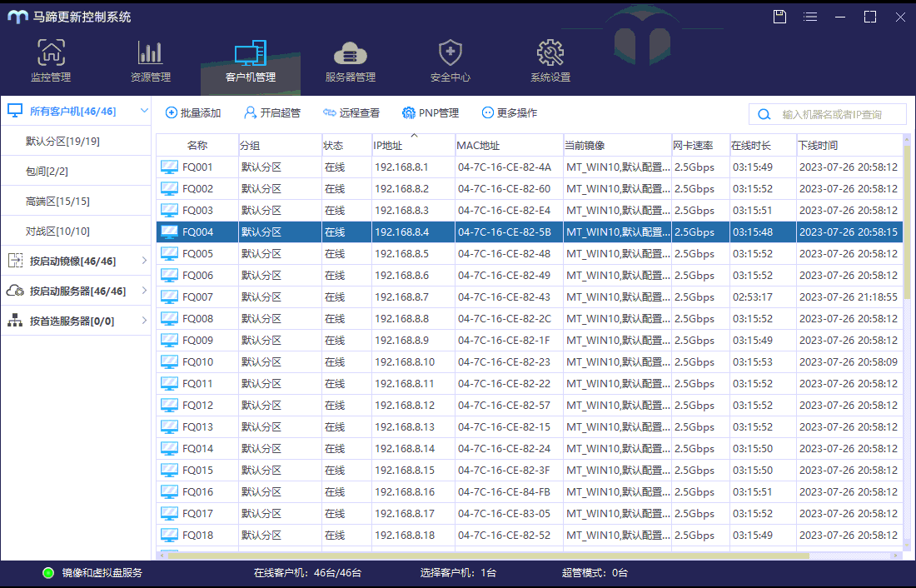Click the search magnifier icon

(764, 115)
